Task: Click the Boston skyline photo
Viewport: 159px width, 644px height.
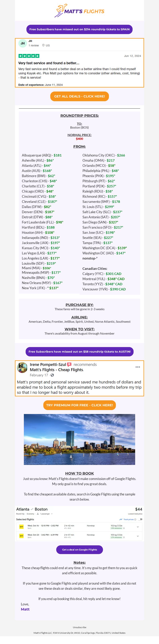Action: (79, 440)
